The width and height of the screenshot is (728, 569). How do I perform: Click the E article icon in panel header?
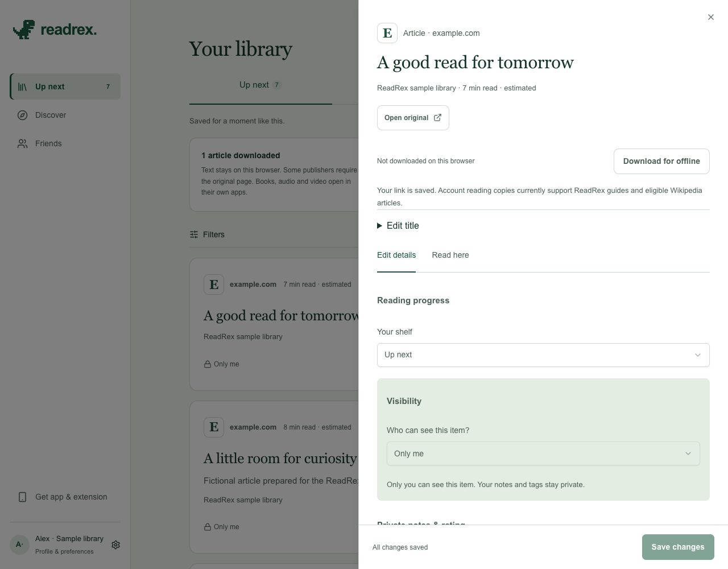387,33
